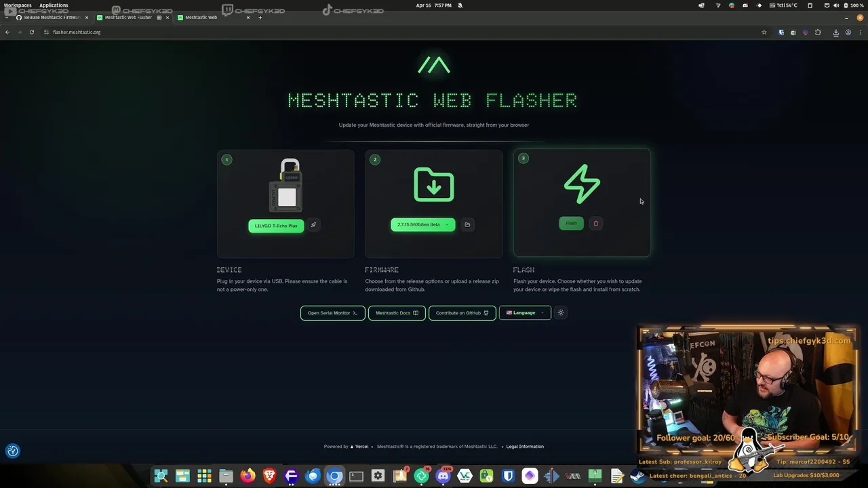This screenshot has height=488, width=868.
Task: Open Meshtastic Docs link
Action: 397,313
